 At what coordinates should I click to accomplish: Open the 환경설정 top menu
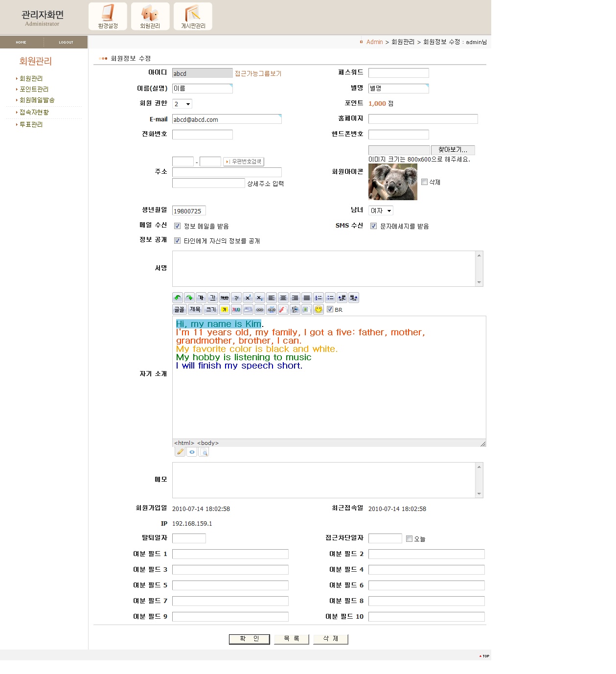tap(108, 17)
